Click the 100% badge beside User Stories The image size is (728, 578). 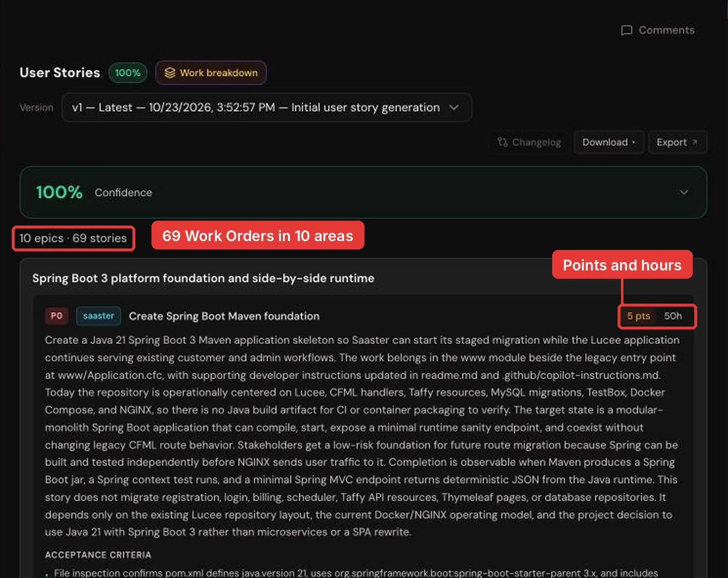128,73
